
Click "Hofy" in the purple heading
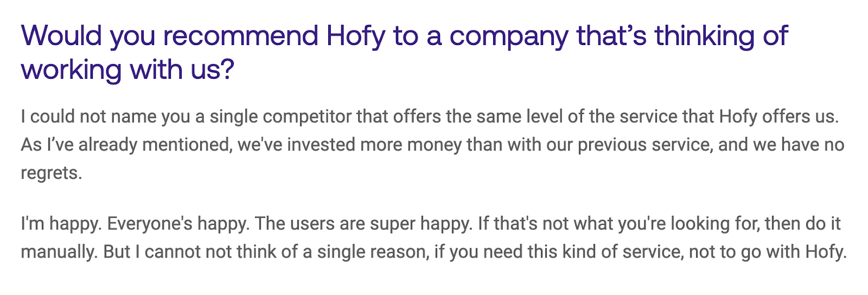(356, 36)
